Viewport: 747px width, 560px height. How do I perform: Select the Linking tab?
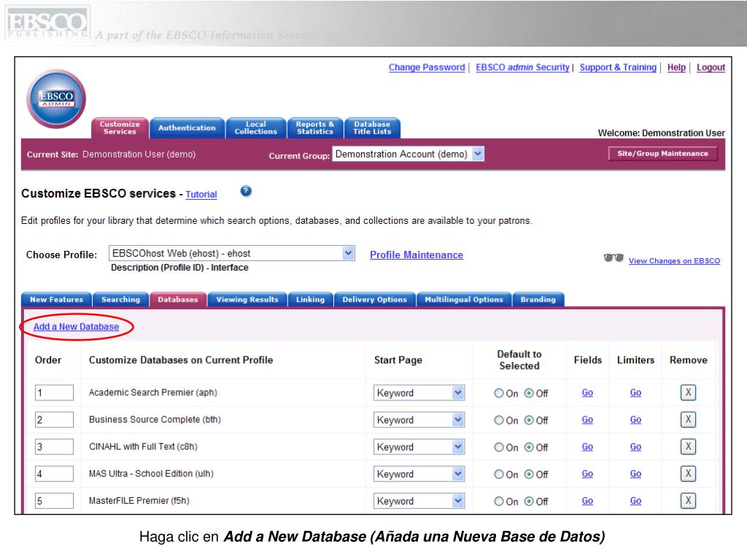[x=310, y=300]
